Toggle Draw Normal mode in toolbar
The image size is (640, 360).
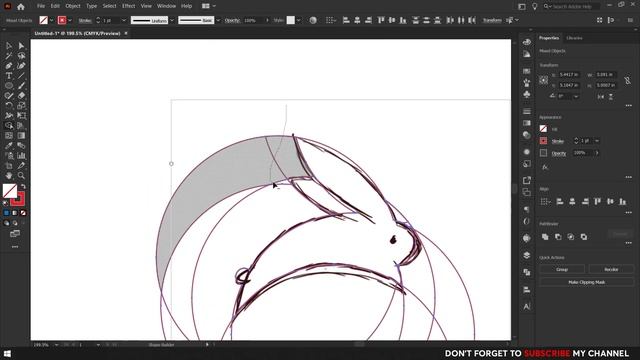click(7, 223)
